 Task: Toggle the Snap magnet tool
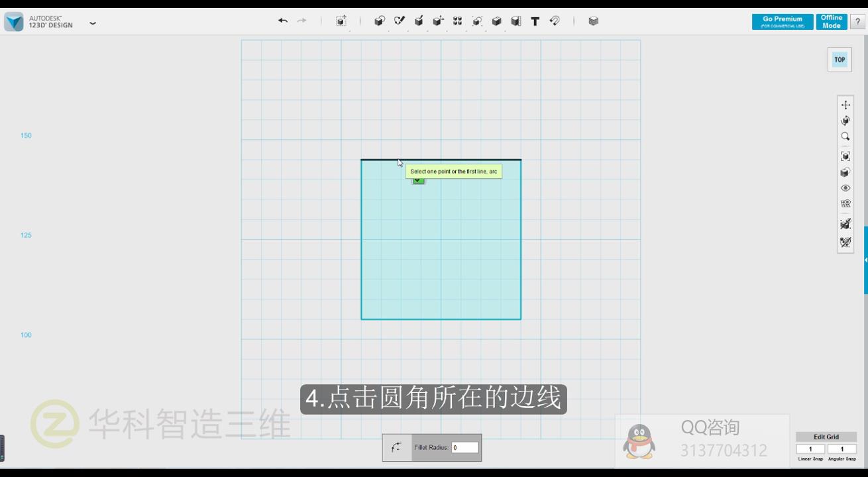555,21
